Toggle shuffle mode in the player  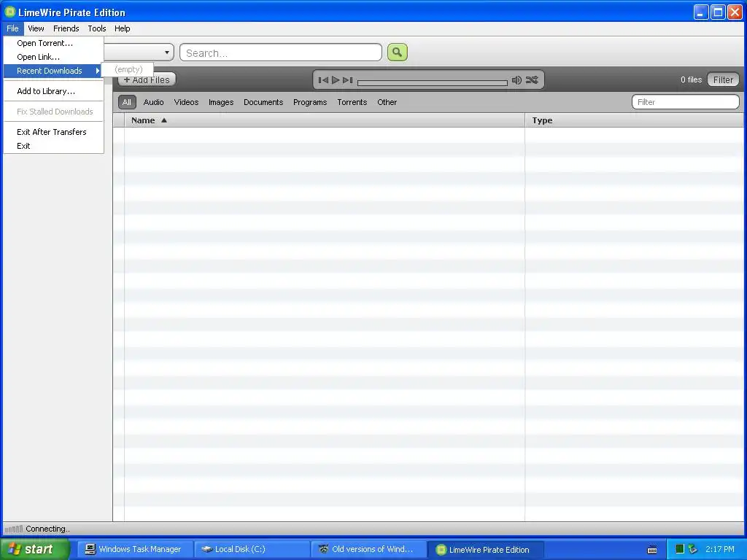[532, 80]
